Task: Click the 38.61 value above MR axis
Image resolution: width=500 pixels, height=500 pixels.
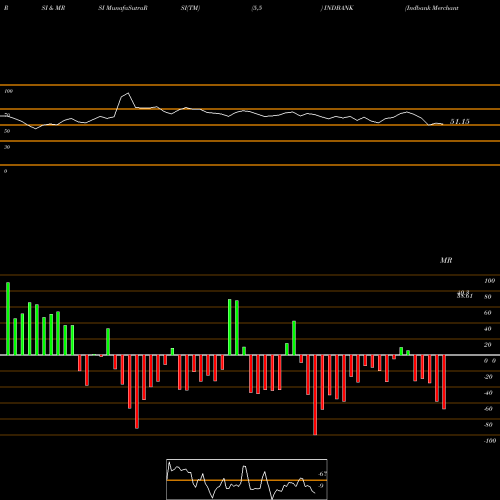Action: (x=465, y=296)
